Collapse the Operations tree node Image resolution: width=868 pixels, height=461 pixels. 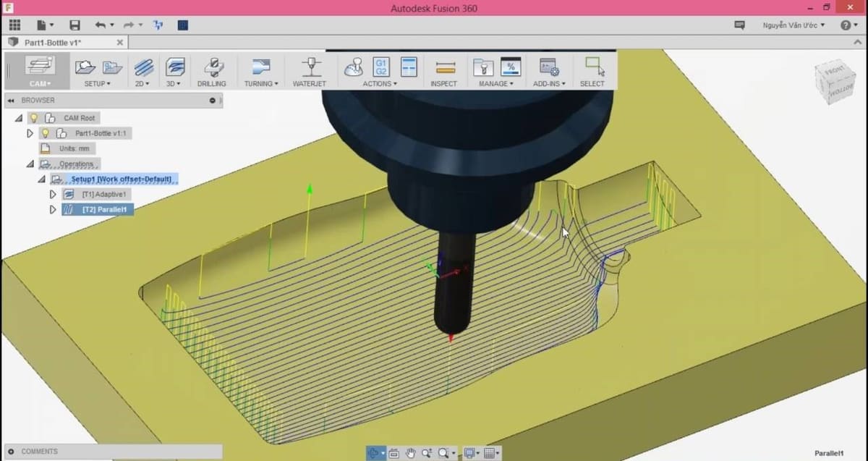pyautogui.click(x=30, y=164)
